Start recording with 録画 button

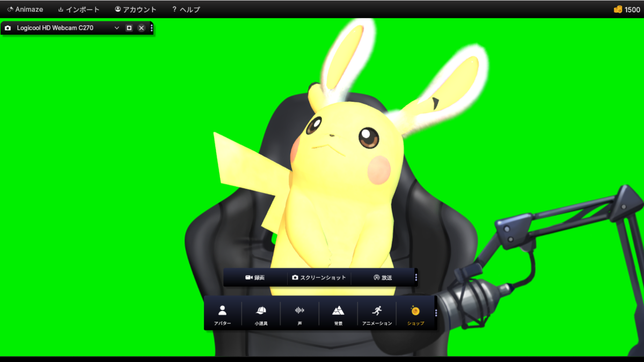point(255,278)
